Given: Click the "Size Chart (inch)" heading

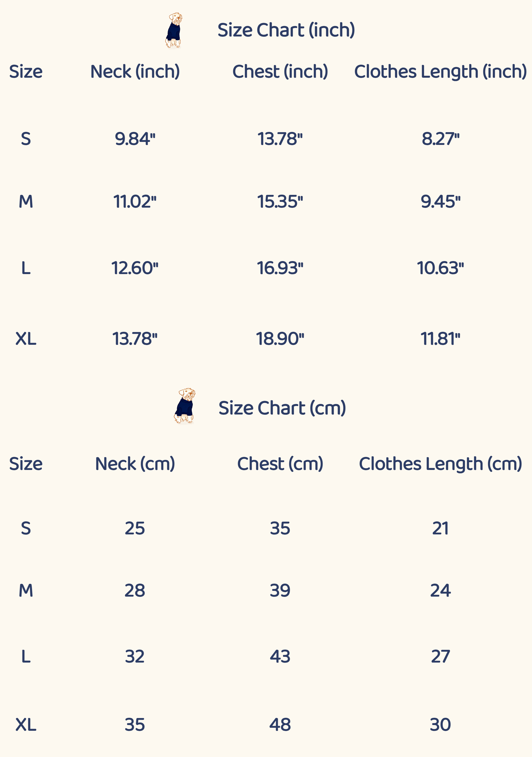Looking at the screenshot, I should point(286,30).
